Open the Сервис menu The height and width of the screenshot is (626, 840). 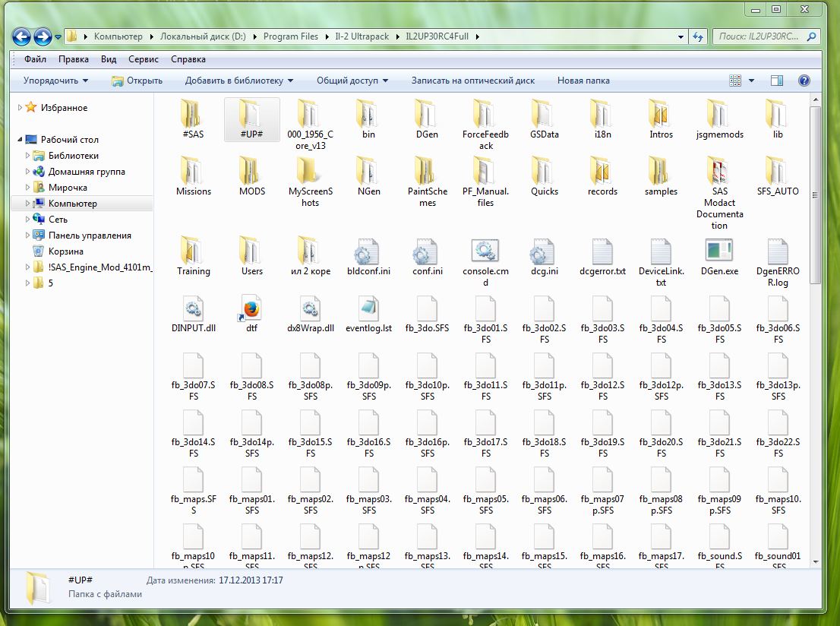[144, 59]
